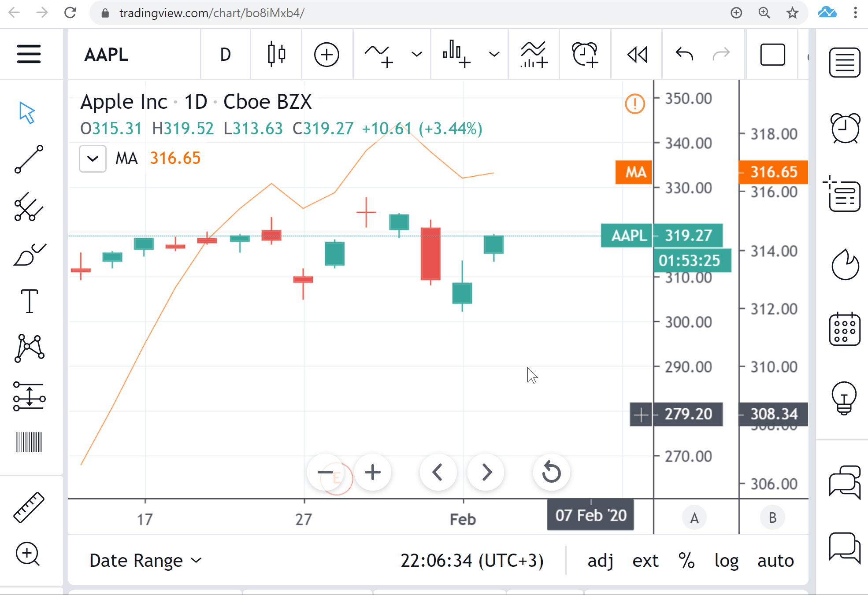Enable adj price adjustment toggle

(x=600, y=560)
